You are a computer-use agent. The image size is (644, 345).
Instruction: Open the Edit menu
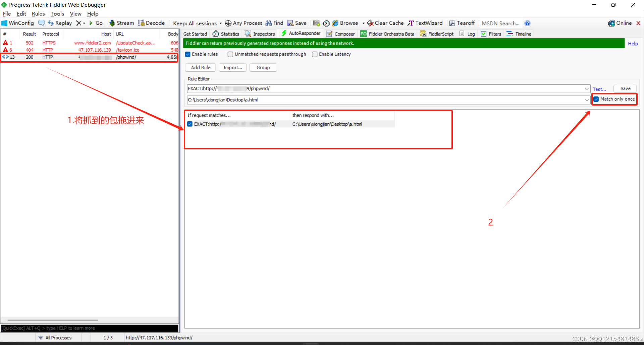click(x=21, y=14)
